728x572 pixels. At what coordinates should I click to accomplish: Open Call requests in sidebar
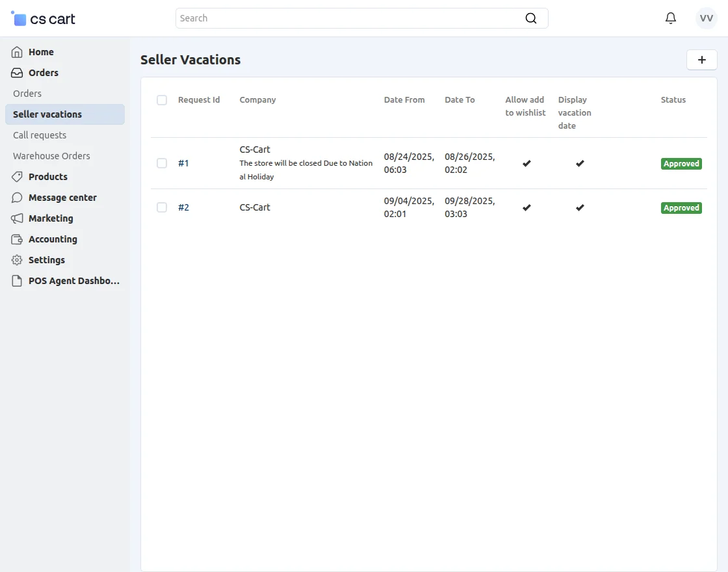pos(40,135)
